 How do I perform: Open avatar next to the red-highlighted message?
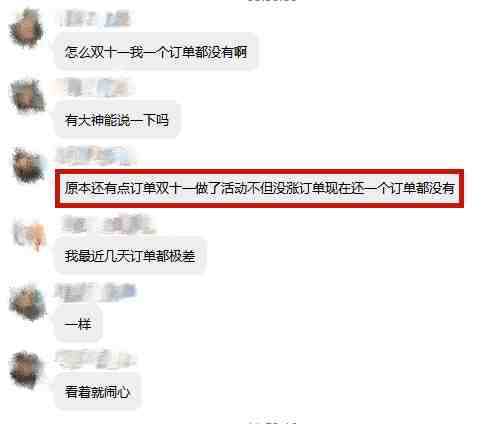point(28,166)
